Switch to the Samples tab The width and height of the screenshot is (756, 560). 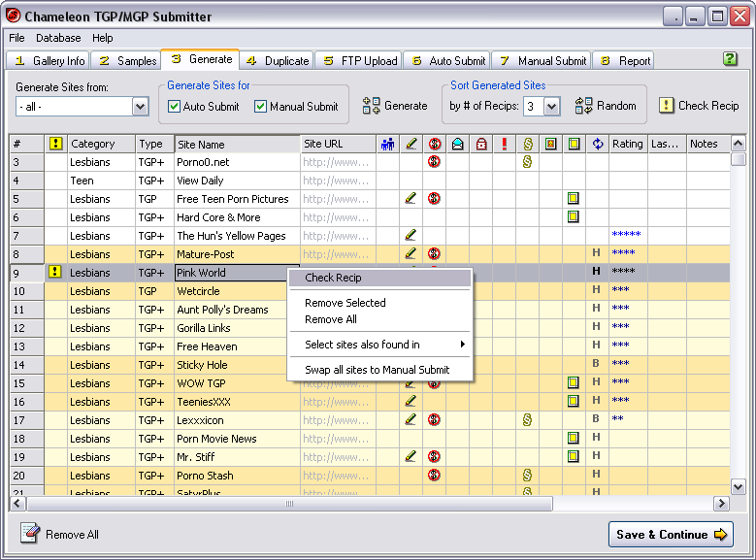coord(126,61)
